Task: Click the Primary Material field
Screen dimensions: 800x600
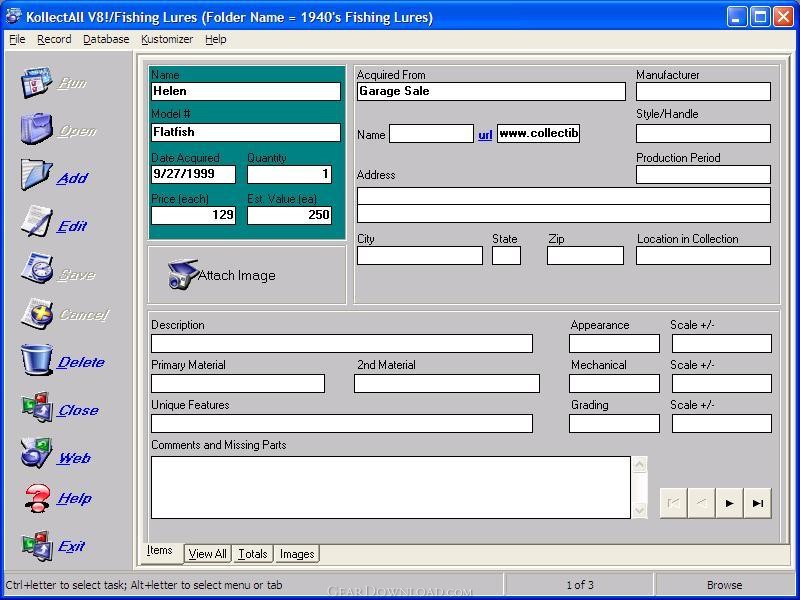Action: [x=238, y=383]
